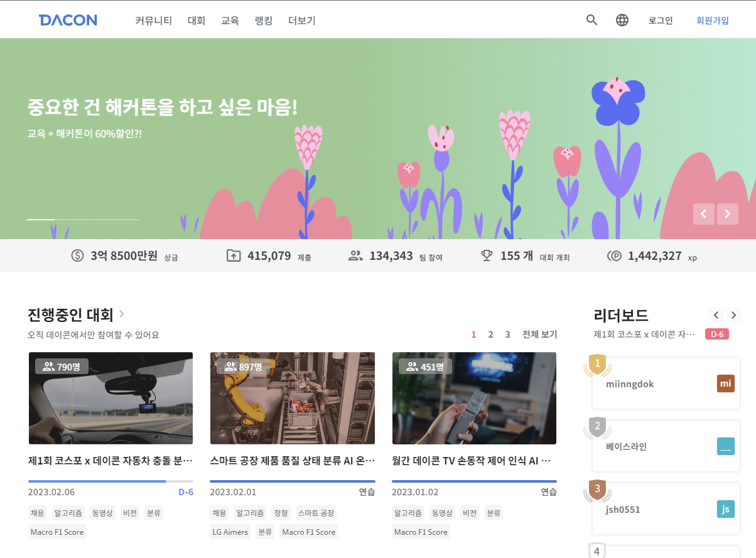This screenshot has height=558, width=756.
Task: Click the DACON logo
Action: [68, 20]
